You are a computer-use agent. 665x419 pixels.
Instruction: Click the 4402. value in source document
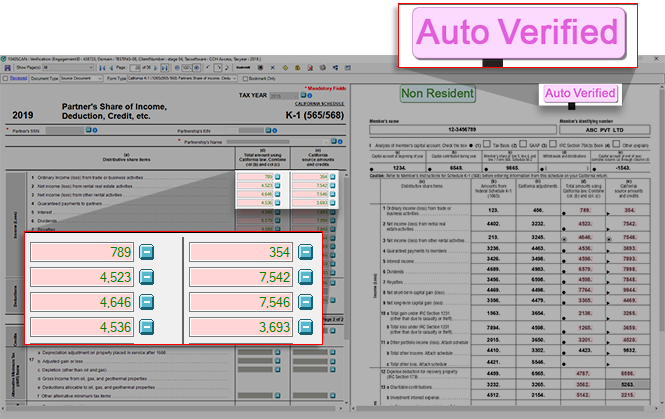click(x=493, y=223)
